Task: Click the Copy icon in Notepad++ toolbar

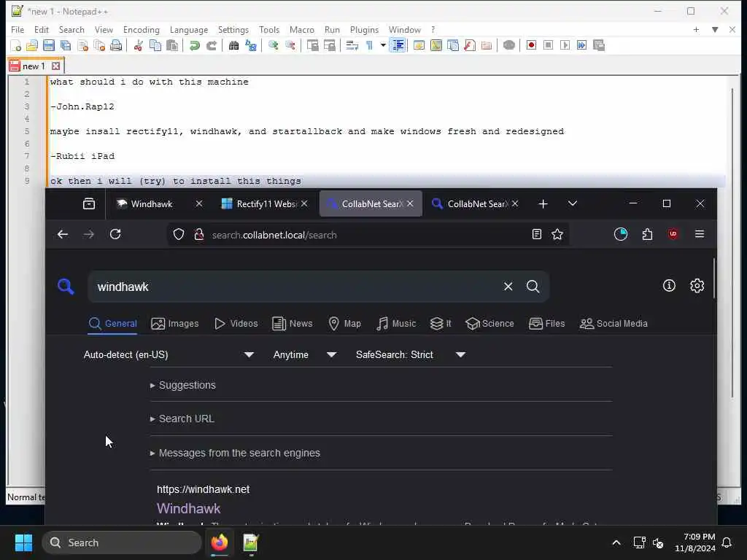Action: coord(155,45)
